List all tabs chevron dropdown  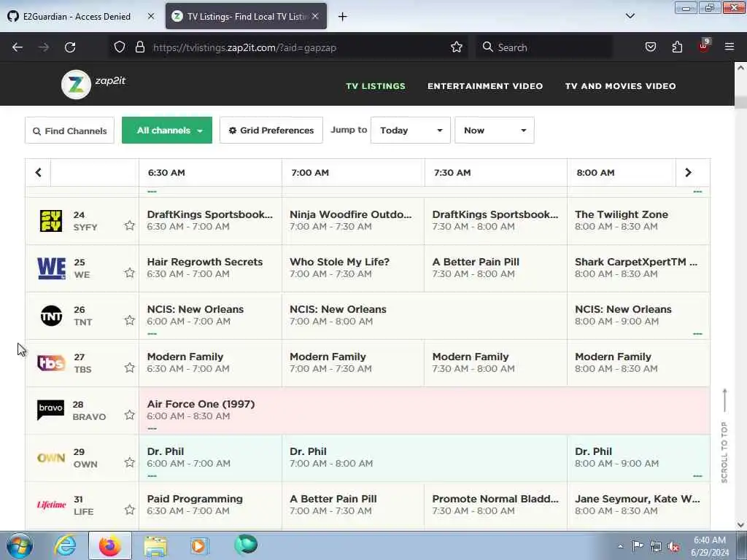click(x=630, y=16)
